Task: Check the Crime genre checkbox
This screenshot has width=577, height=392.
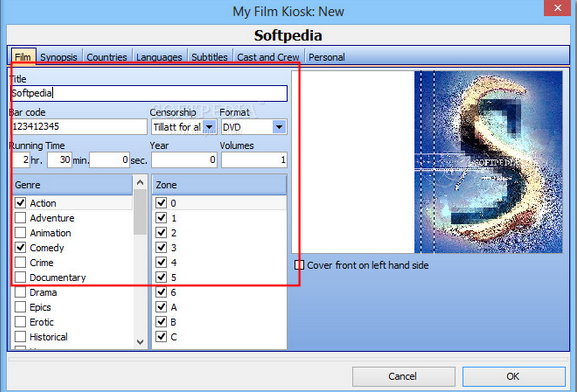Action: 21,262
